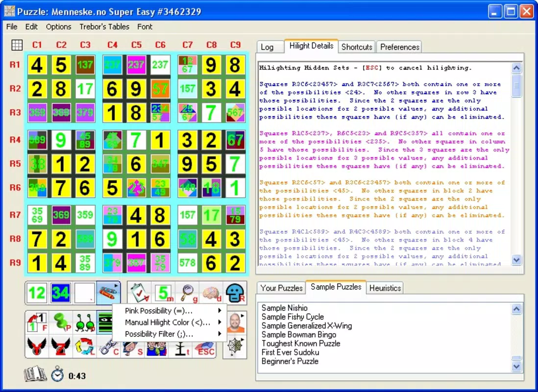538x392 pixels.
Task: Select Toughest Known Puzzle entry
Action: point(301,343)
